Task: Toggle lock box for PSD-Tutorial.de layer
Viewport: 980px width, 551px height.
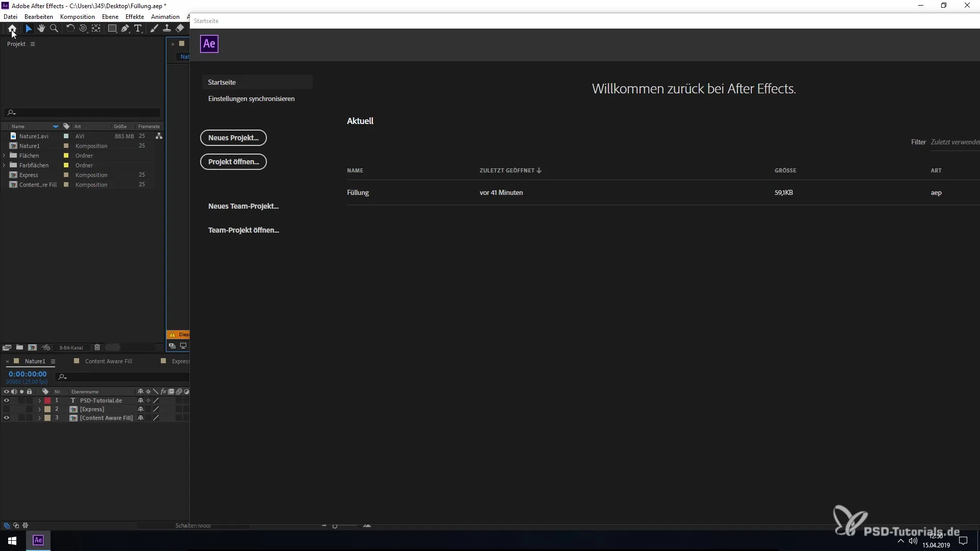Action: click(x=30, y=401)
